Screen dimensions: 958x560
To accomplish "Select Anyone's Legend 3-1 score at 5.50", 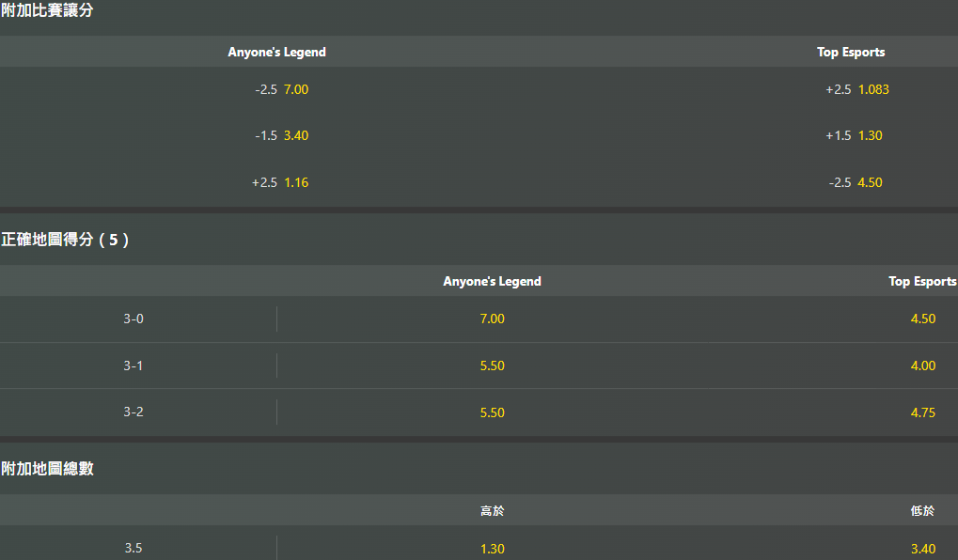I will (493, 366).
